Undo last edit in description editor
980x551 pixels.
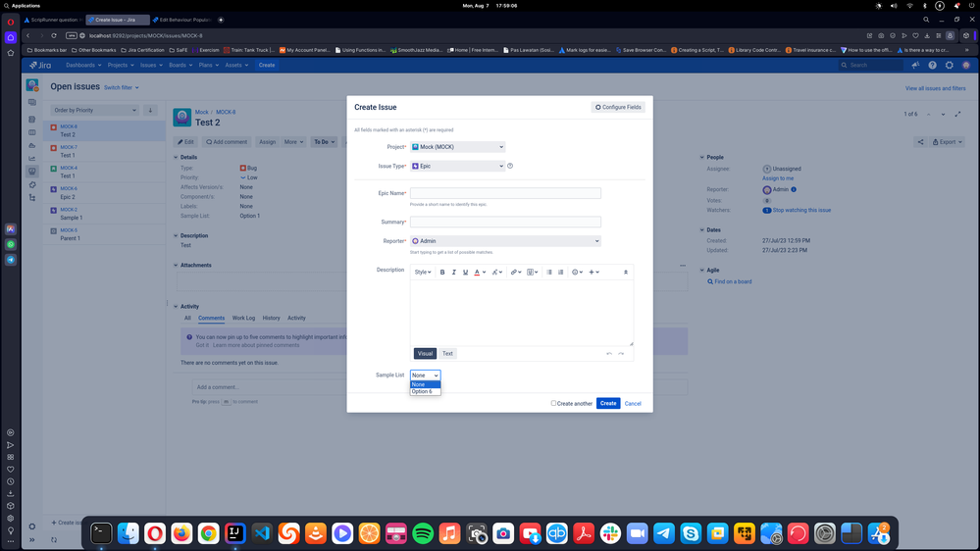click(609, 354)
